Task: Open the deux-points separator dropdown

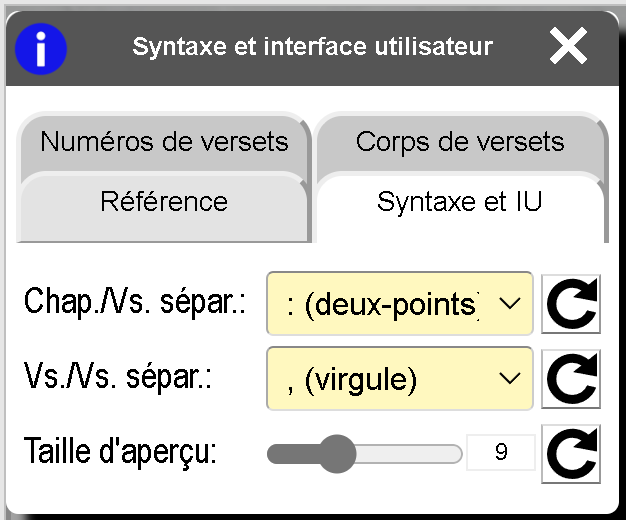Action: coord(385,304)
